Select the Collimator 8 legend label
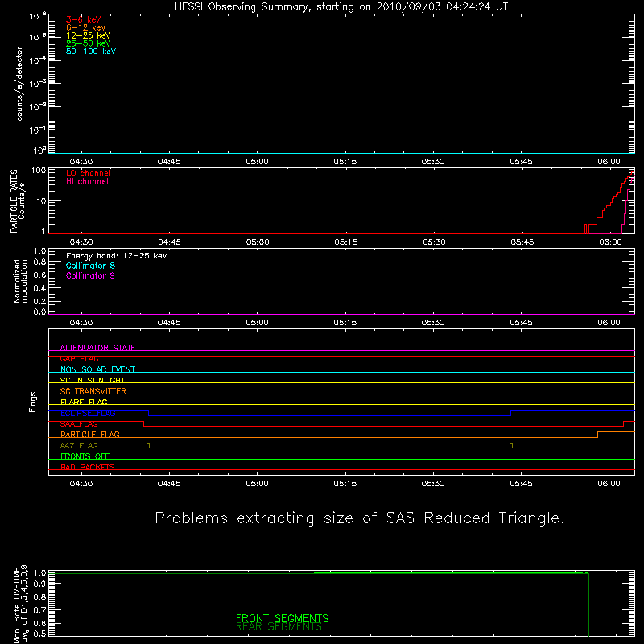Screen dimensions: 644x644 click(90, 266)
